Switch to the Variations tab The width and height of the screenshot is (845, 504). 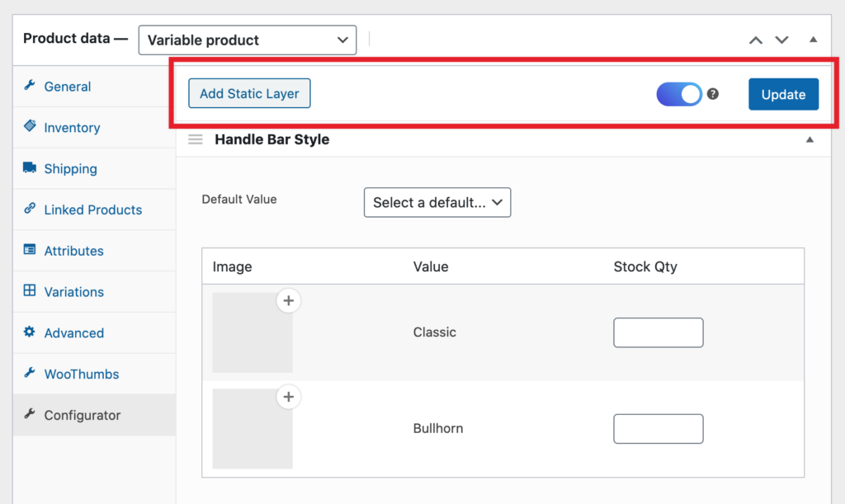click(x=73, y=292)
